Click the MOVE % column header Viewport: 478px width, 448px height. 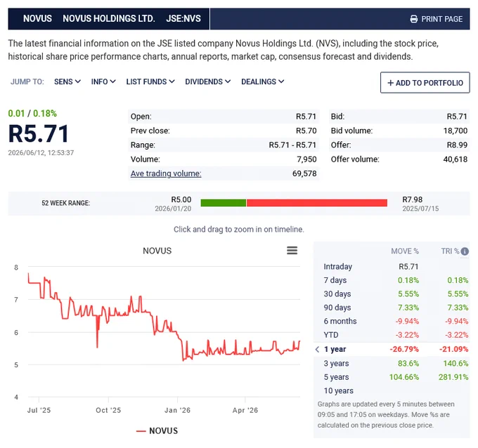pyautogui.click(x=405, y=251)
